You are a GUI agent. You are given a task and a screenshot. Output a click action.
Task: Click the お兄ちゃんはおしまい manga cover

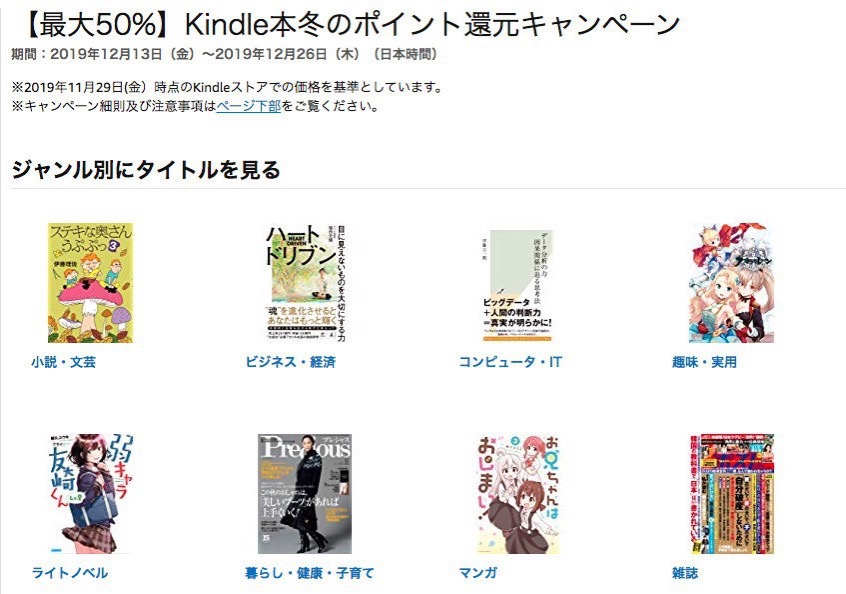pyautogui.click(x=518, y=494)
